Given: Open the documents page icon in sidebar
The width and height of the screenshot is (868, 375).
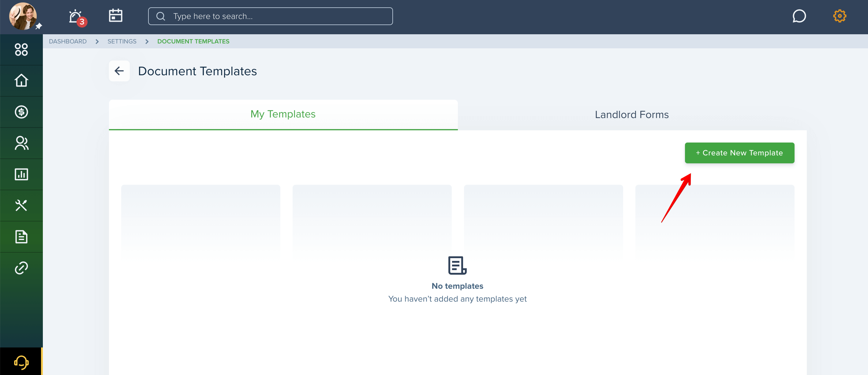Looking at the screenshot, I should [x=21, y=237].
